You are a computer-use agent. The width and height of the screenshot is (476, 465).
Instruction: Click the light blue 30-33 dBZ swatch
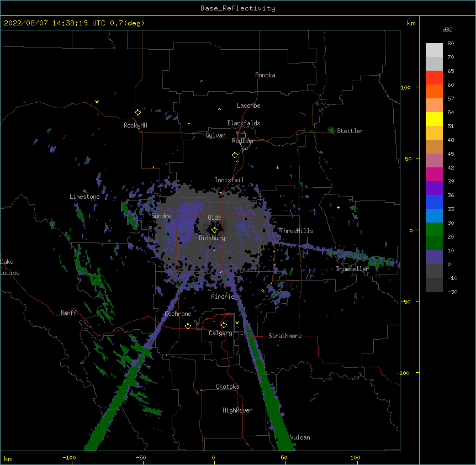[x=434, y=216]
